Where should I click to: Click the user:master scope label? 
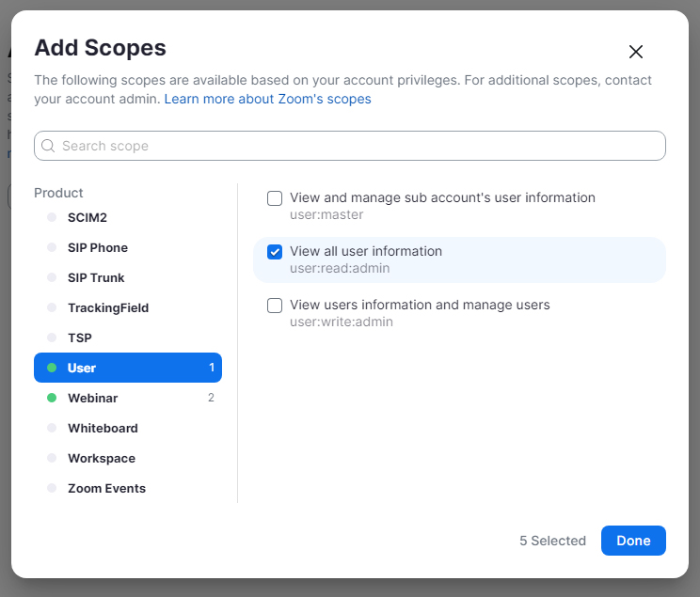point(326,214)
